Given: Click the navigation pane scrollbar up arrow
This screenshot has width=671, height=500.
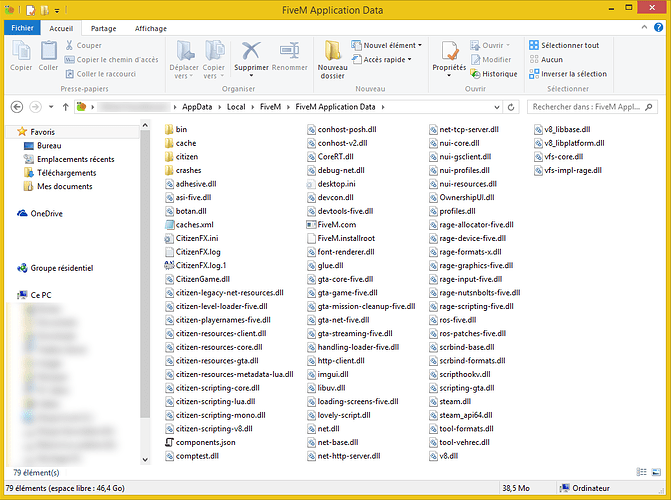Looking at the screenshot, I should 145,125.
